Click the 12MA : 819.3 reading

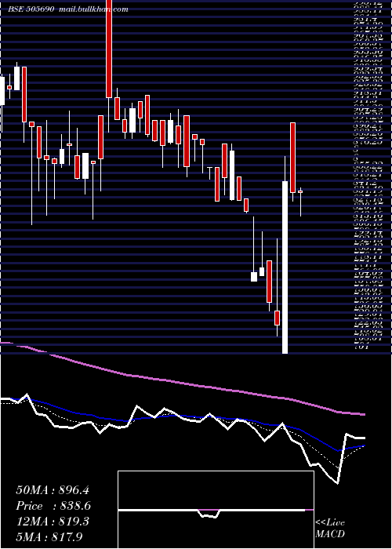click(53, 522)
